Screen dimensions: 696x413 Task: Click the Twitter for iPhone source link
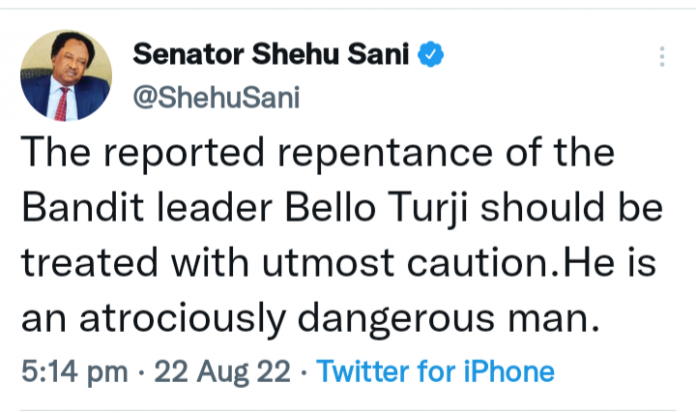[x=435, y=372]
